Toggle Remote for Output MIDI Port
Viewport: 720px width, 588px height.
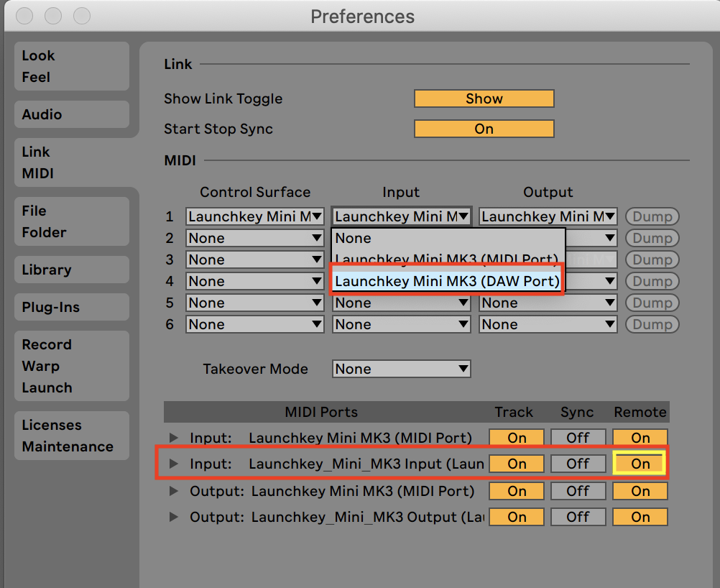640,491
